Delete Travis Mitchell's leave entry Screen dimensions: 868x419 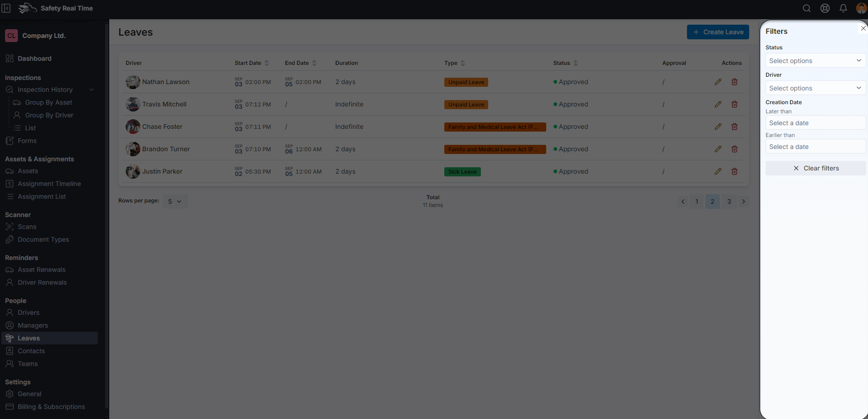point(734,104)
